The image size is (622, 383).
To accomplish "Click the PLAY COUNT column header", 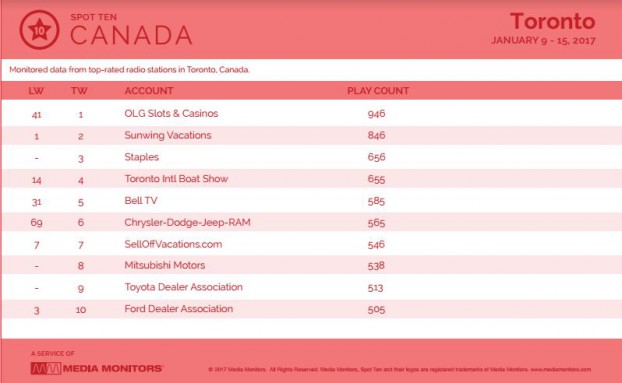I will (x=378, y=91).
